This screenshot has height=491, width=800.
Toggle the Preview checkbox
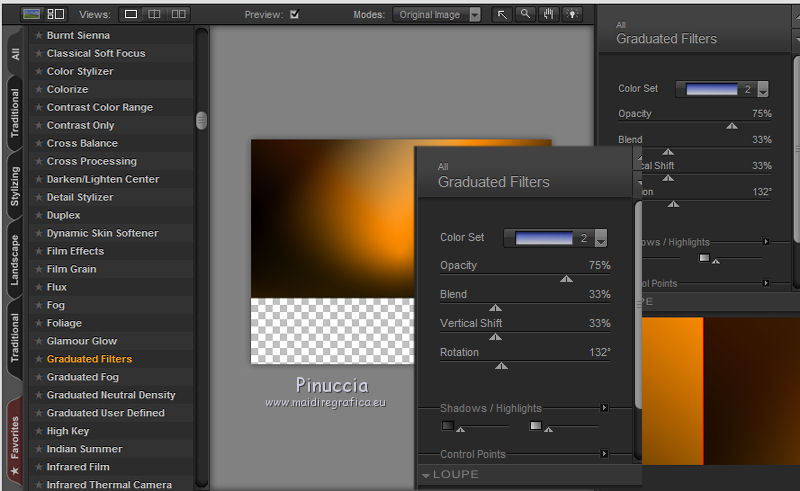click(294, 15)
